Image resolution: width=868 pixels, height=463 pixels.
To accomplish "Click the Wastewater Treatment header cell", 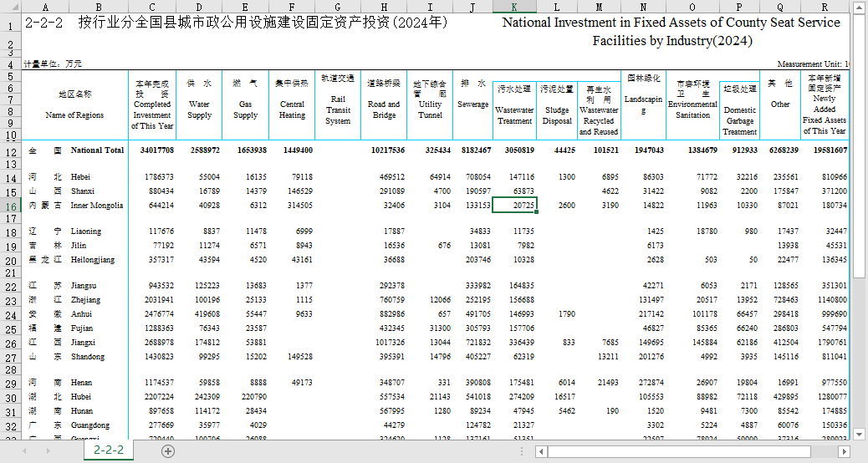I will point(514,110).
